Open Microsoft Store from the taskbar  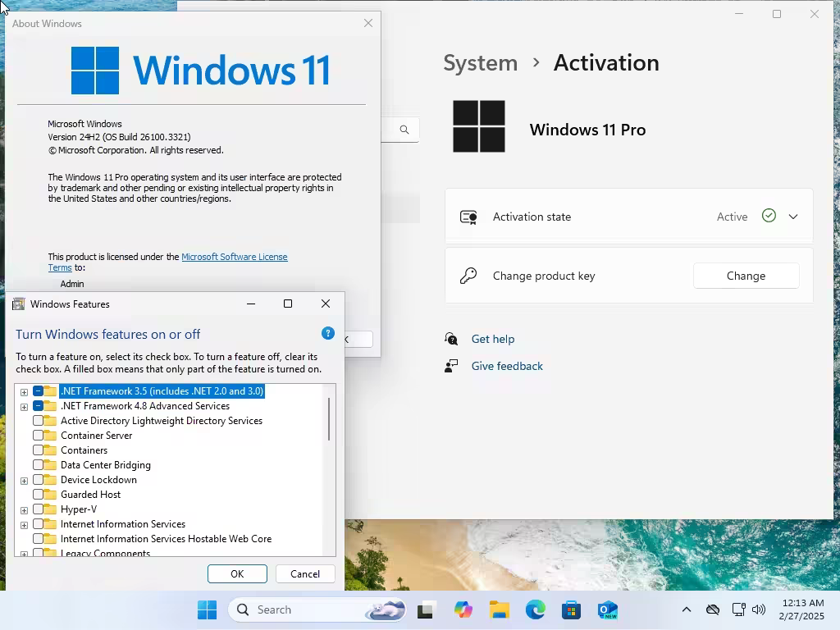[571, 609]
